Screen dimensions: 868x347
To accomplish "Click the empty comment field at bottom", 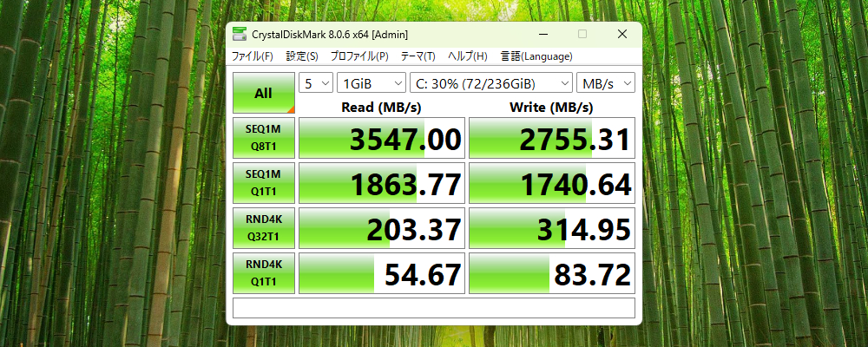I will click(x=433, y=308).
